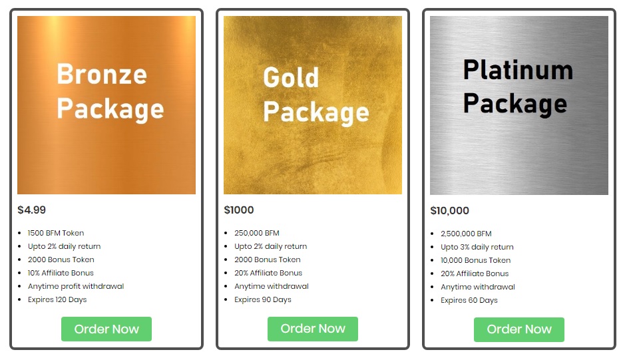The image size is (633, 364).
Task: Click the $10,000 price label
Action: coord(450,211)
